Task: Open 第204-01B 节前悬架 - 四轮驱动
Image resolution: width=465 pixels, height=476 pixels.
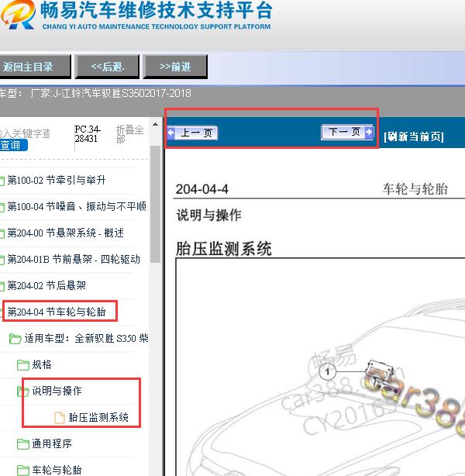Action: point(74,259)
